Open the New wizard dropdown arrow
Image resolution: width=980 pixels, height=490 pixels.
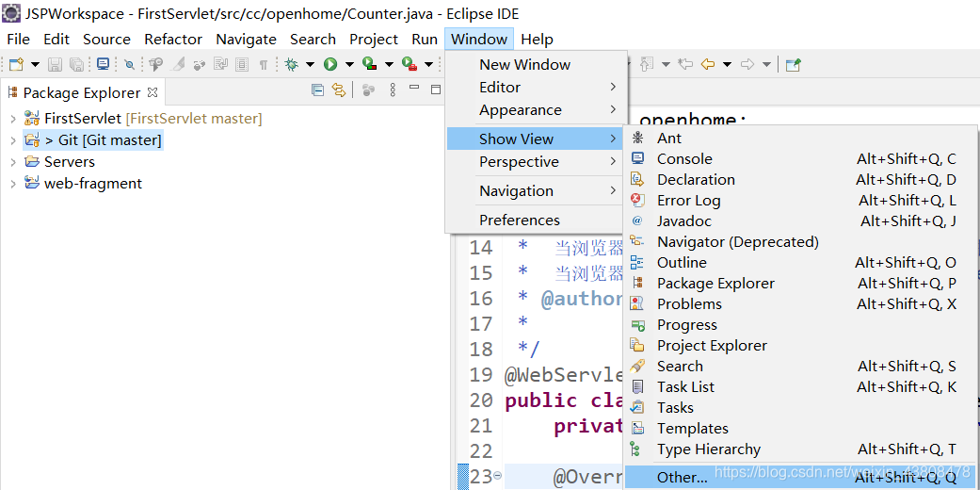tap(35, 64)
